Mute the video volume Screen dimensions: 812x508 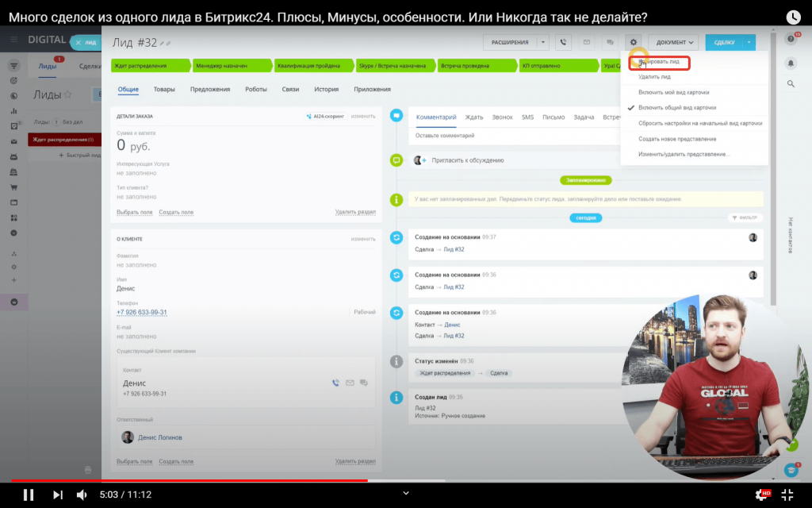82,495
